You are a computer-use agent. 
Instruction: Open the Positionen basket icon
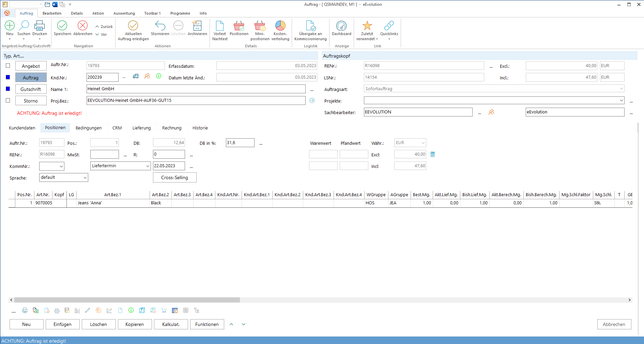(239, 26)
